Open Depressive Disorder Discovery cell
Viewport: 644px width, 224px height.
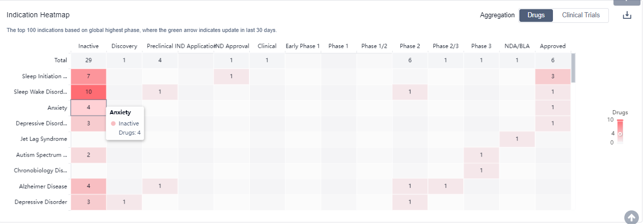(x=124, y=202)
